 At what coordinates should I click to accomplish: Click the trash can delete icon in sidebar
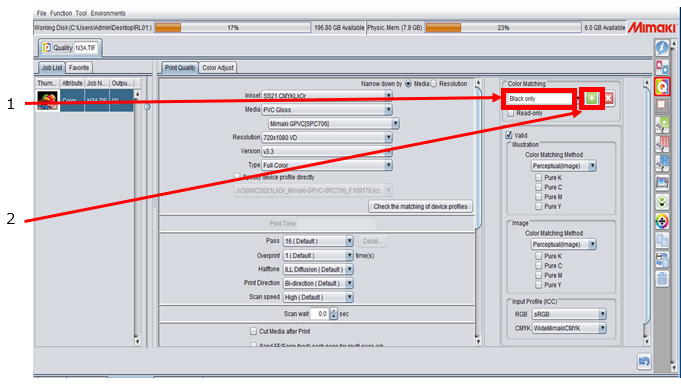point(662,278)
